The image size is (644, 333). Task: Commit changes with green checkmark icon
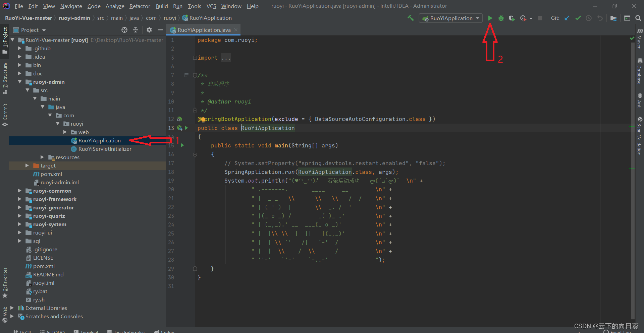(x=578, y=18)
